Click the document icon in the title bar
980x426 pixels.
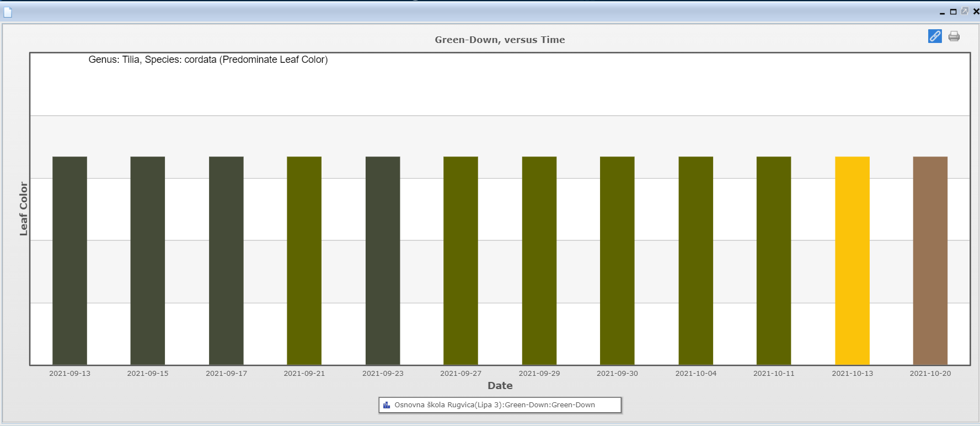point(8,12)
